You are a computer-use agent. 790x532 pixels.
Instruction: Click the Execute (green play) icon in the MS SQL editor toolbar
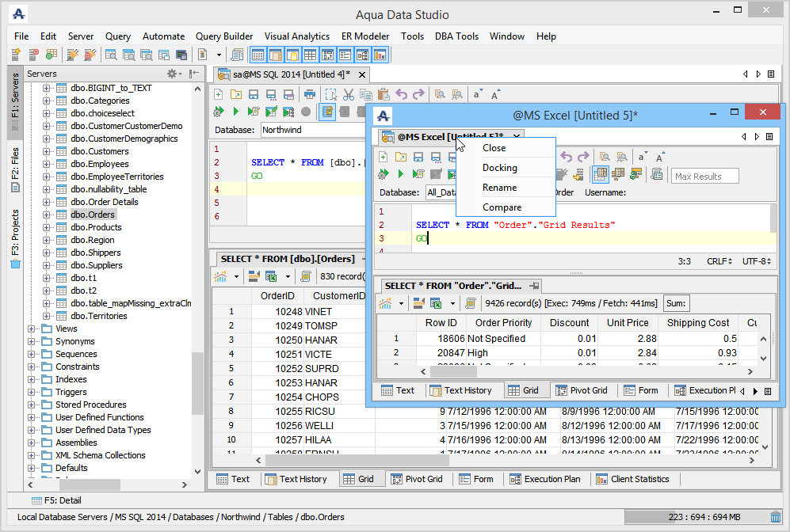point(236,112)
